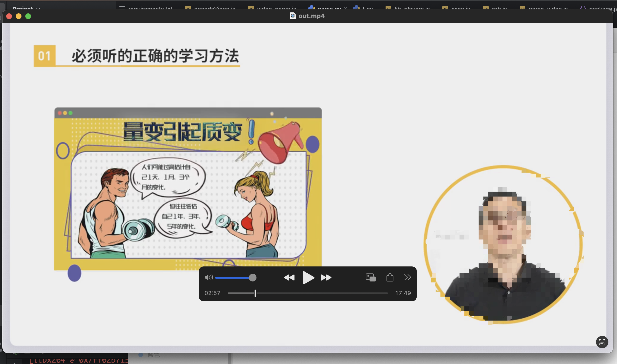Switch to the lib_players.js tab
This screenshot has width=617, height=364.
click(x=412, y=8)
